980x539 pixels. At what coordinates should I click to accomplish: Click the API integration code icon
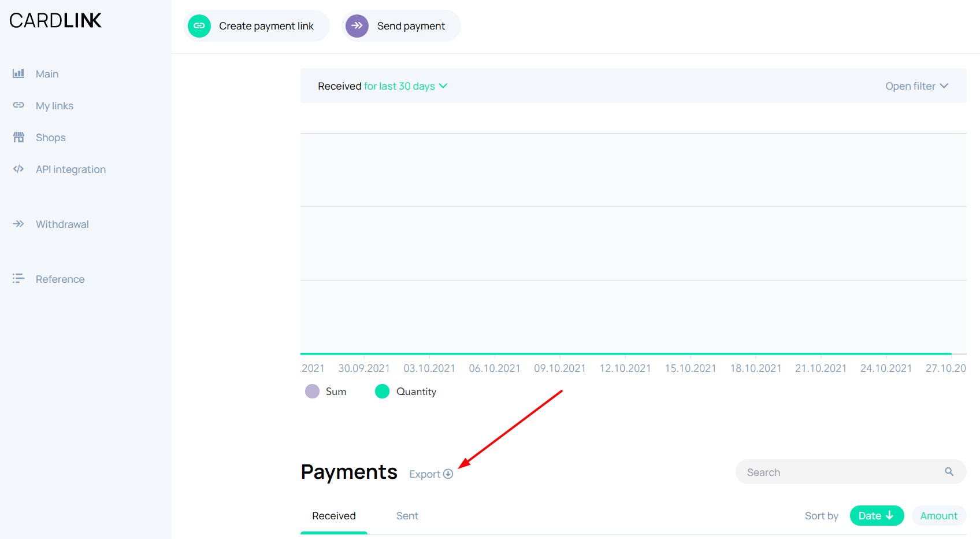coord(18,169)
